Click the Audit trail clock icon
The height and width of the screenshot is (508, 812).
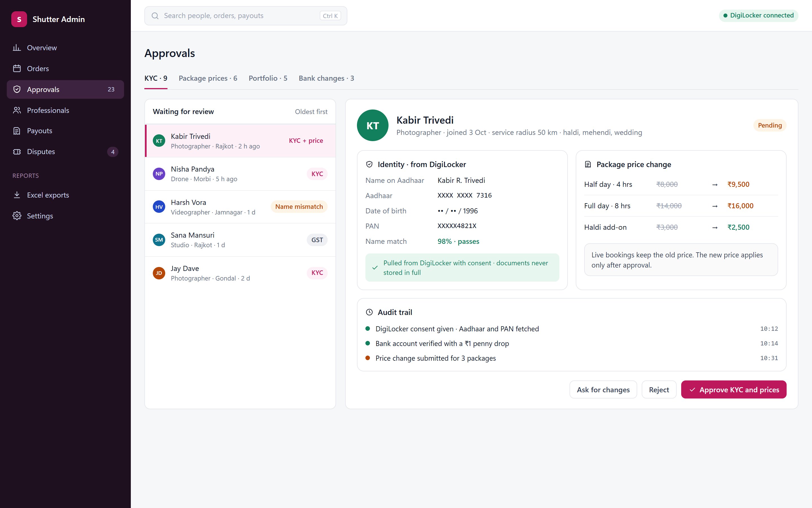pyautogui.click(x=369, y=312)
